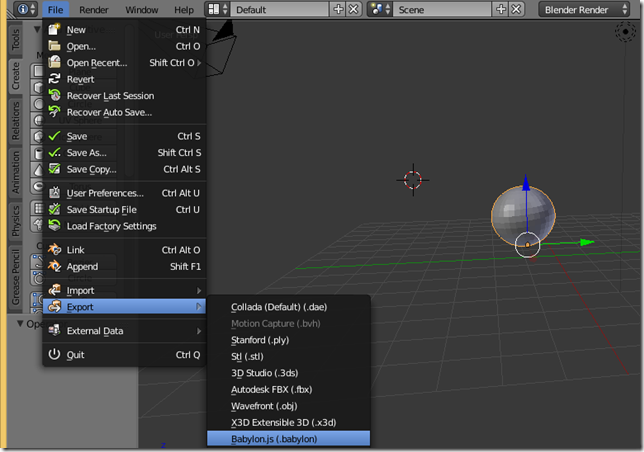
Task: Expand the Import submenu arrow
Action: click(199, 290)
